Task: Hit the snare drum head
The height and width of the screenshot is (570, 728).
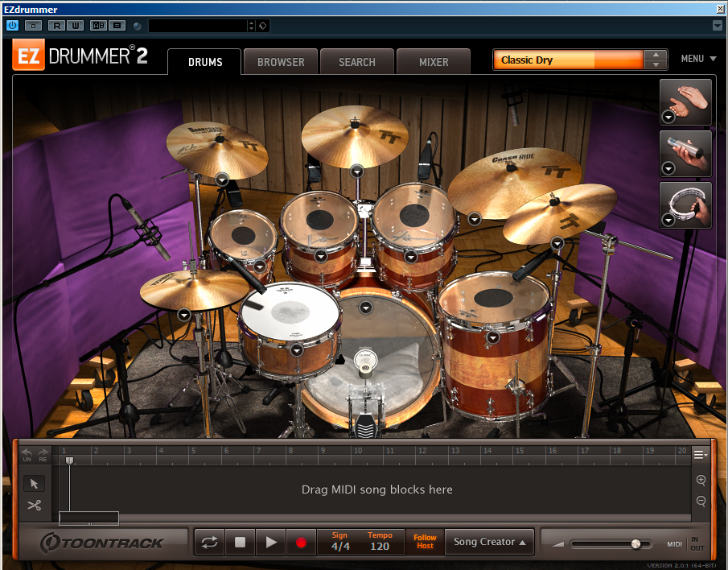Action: (x=290, y=312)
